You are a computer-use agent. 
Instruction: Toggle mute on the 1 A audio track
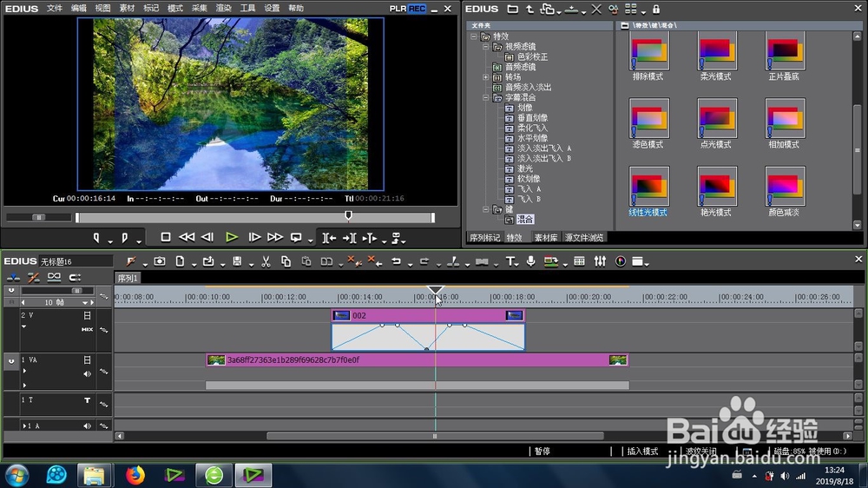coord(87,426)
